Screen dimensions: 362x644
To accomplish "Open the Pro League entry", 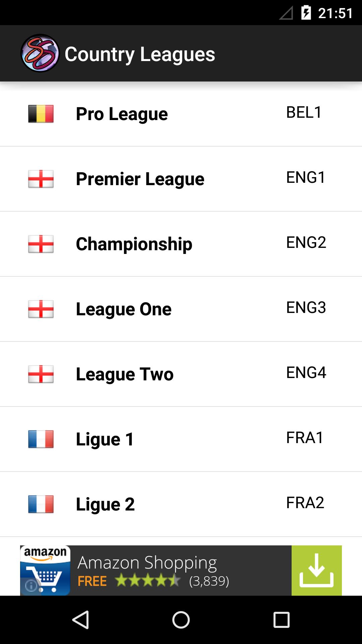I will [x=122, y=114].
